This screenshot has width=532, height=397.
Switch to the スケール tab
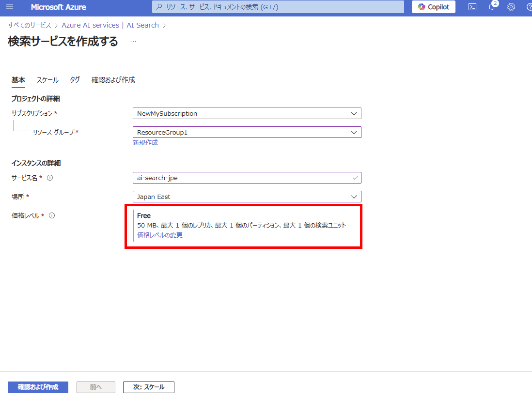click(x=47, y=80)
